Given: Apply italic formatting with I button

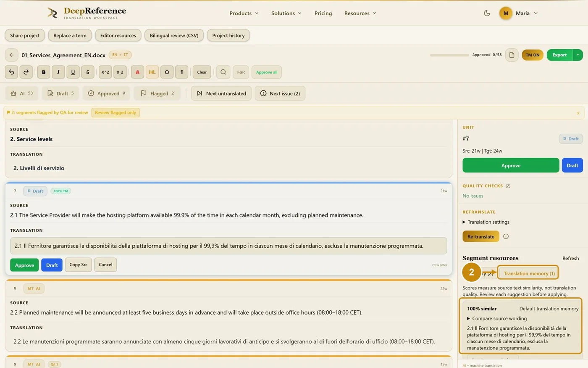Looking at the screenshot, I should pyautogui.click(x=58, y=72).
